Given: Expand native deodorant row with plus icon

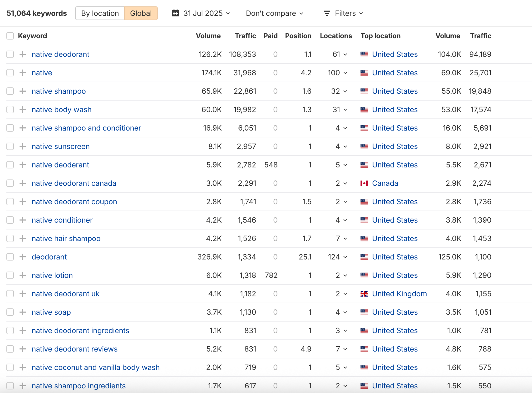Looking at the screenshot, I should tap(23, 54).
